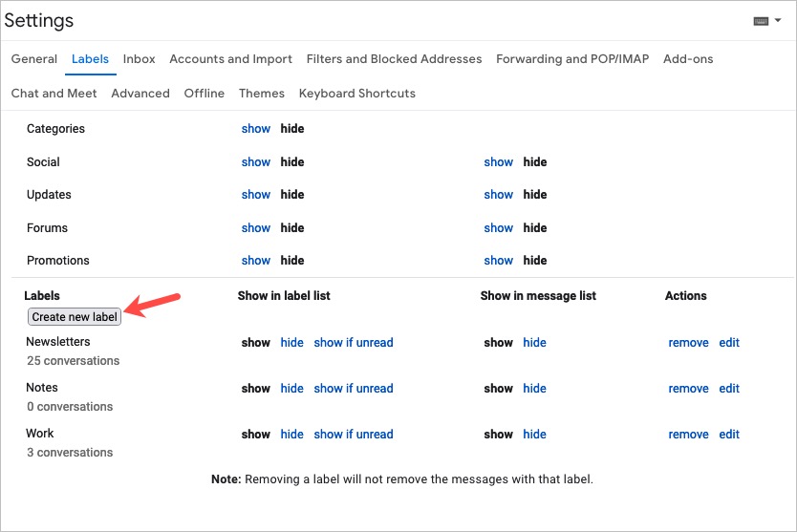Show Social in the label list

point(256,162)
